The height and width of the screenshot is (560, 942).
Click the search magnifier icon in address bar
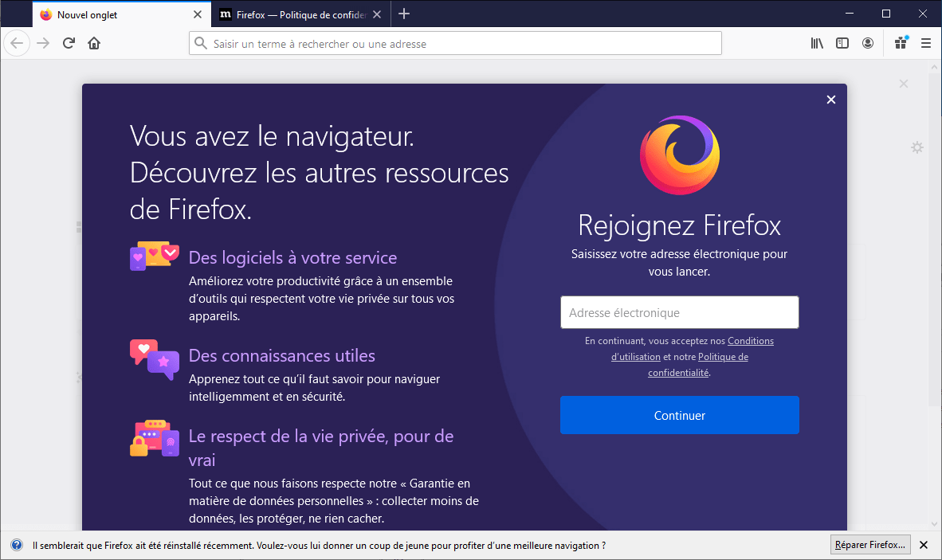coord(201,43)
